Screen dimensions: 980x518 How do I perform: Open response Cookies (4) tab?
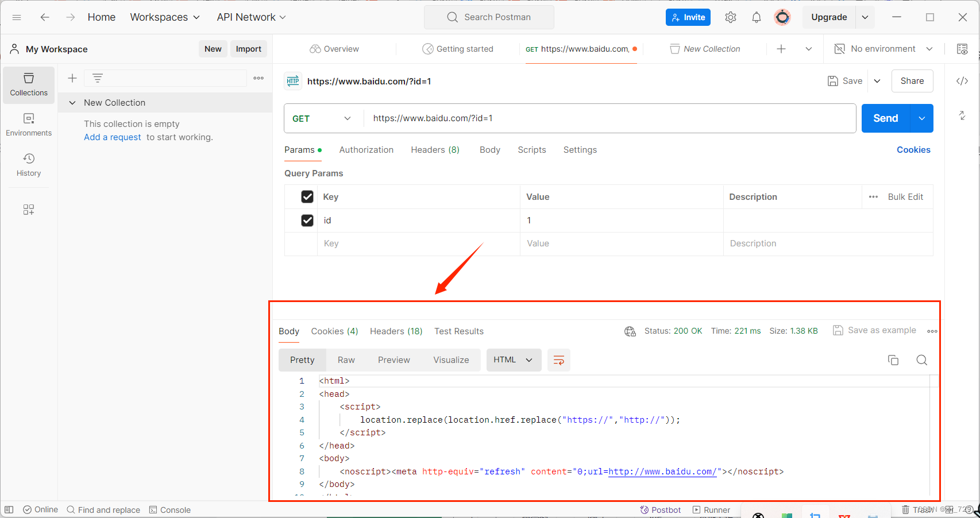point(334,331)
